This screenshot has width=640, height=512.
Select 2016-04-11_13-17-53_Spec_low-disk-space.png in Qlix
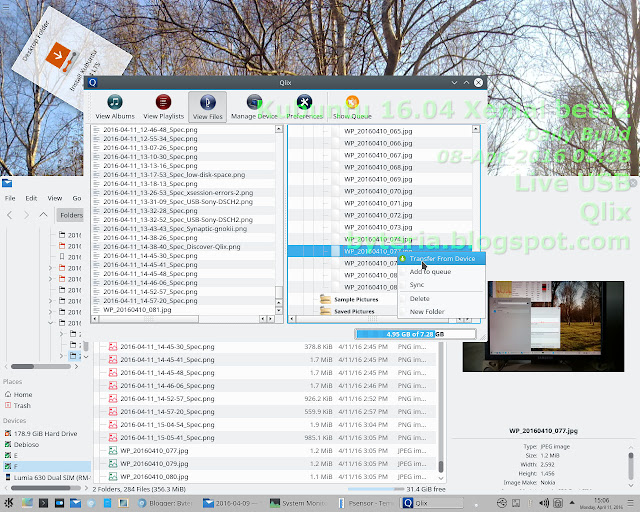tap(174, 175)
